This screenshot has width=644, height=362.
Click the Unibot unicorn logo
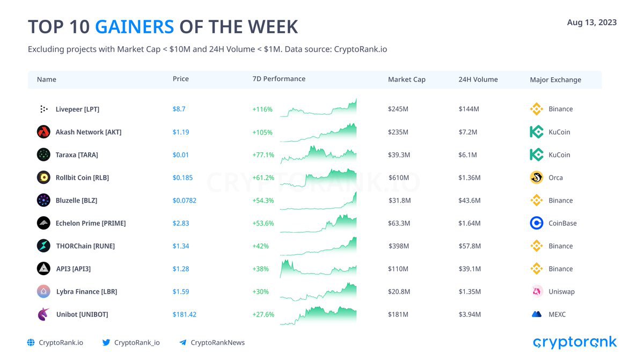[43, 314]
